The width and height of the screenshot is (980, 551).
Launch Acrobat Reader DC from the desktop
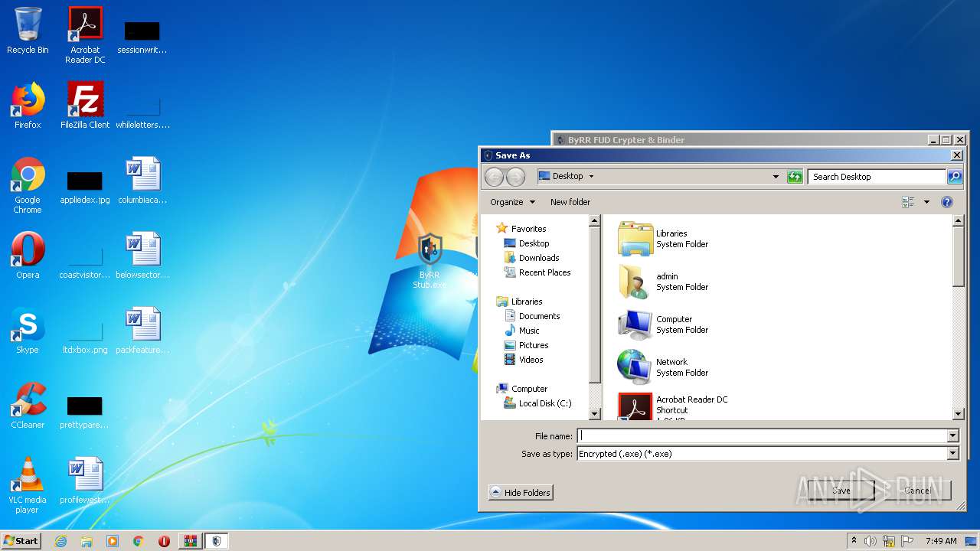85,35
